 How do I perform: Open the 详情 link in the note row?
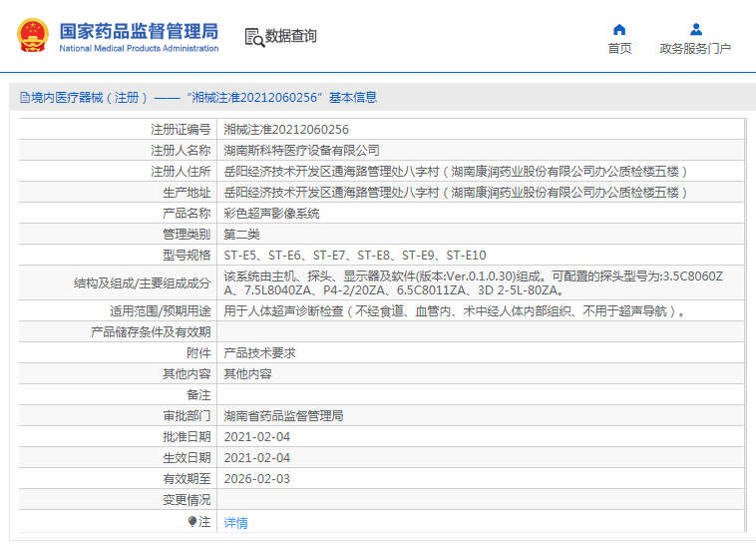coord(235,522)
